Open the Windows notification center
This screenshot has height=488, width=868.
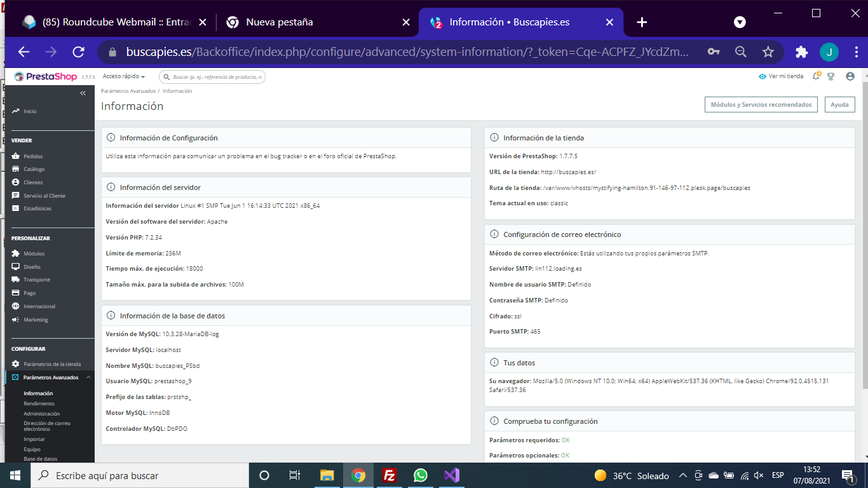tap(847, 475)
